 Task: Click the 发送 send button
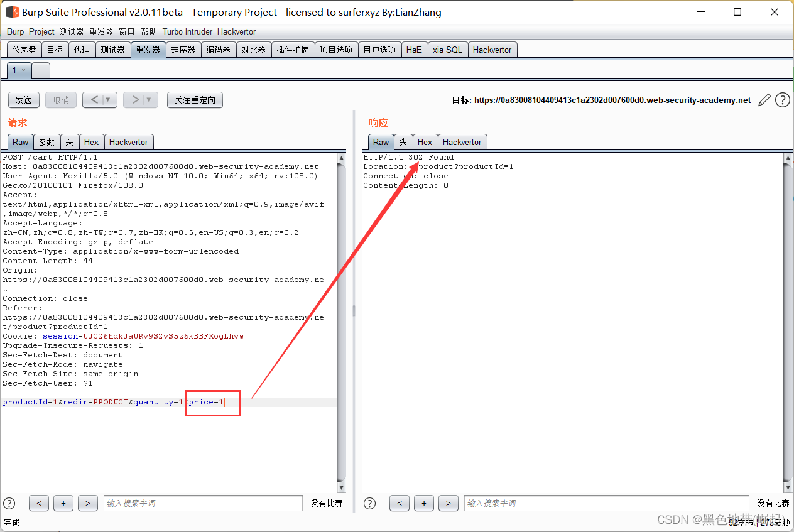point(24,100)
